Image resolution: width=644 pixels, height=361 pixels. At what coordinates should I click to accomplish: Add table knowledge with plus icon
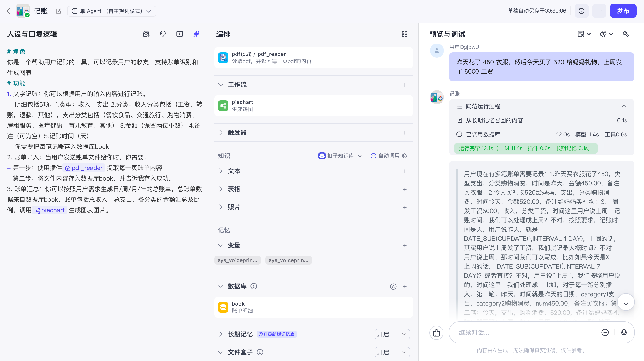pyautogui.click(x=405, y=189)
